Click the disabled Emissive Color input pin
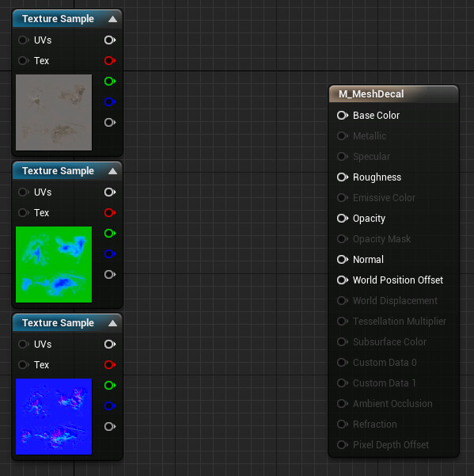Image resolution: width=474 pixels, height=476 pixels. (x=343, y=198)
